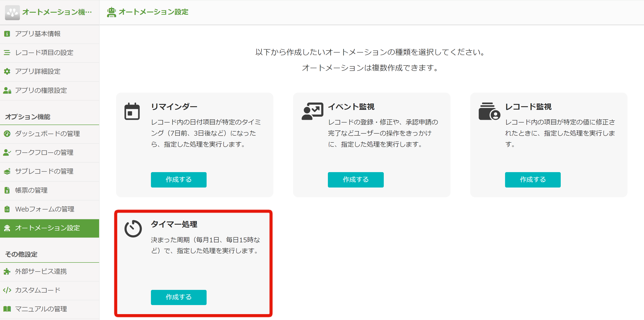Click the clipboard icon for Webフォームの管理

[x=7, y=209]
